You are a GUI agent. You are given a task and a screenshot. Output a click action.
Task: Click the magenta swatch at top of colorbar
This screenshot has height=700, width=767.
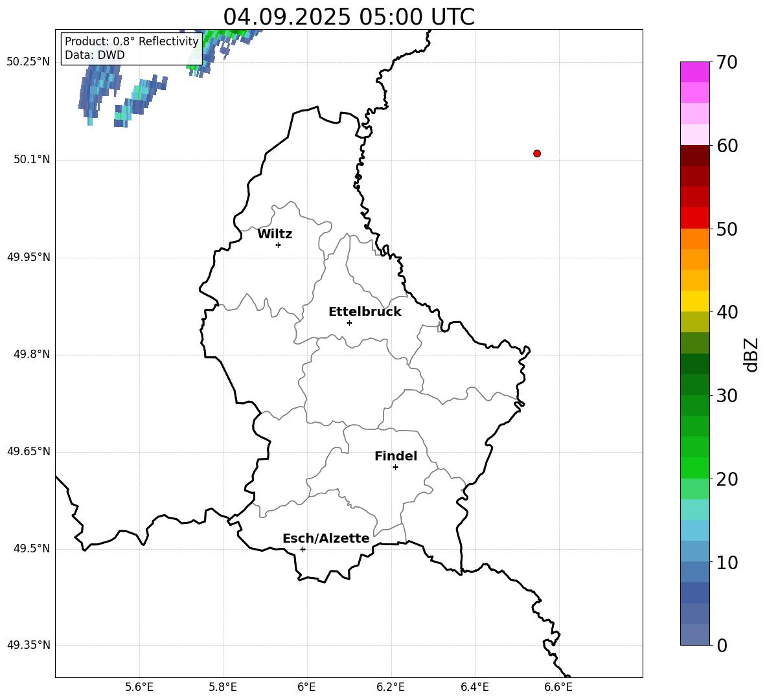(695, 73)
